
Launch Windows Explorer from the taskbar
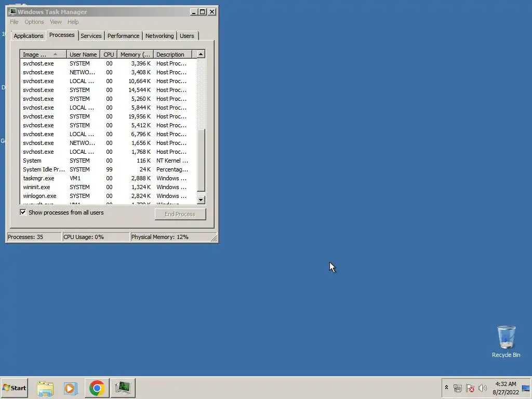click(x=45, y=388)
